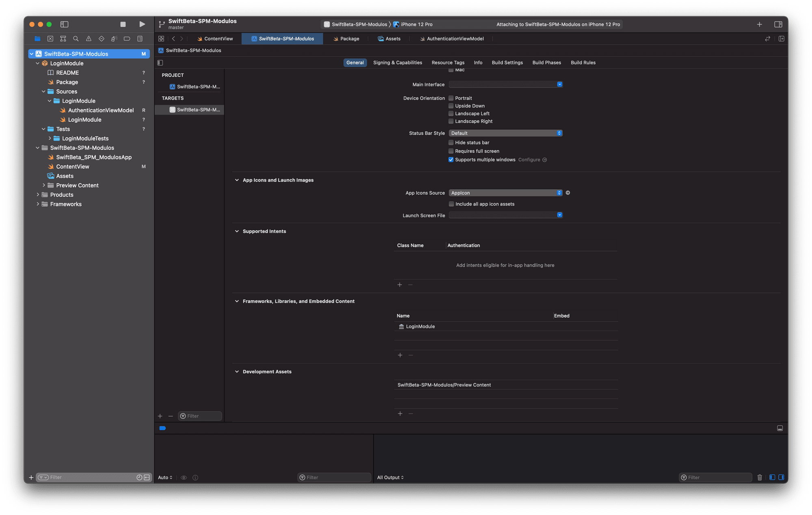Switch to Signing & Capabilities tab
Viewport: 812px width, 515px height.
pos(397,63)
